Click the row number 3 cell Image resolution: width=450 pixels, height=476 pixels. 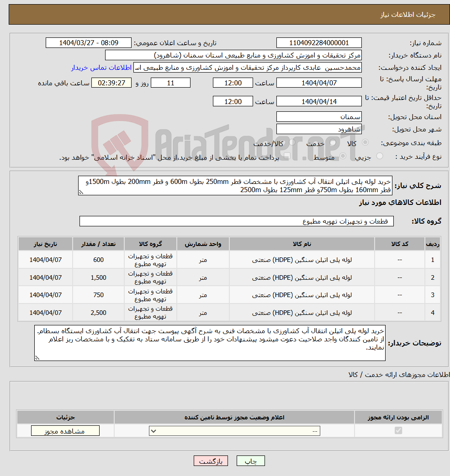tap(432, 295)
